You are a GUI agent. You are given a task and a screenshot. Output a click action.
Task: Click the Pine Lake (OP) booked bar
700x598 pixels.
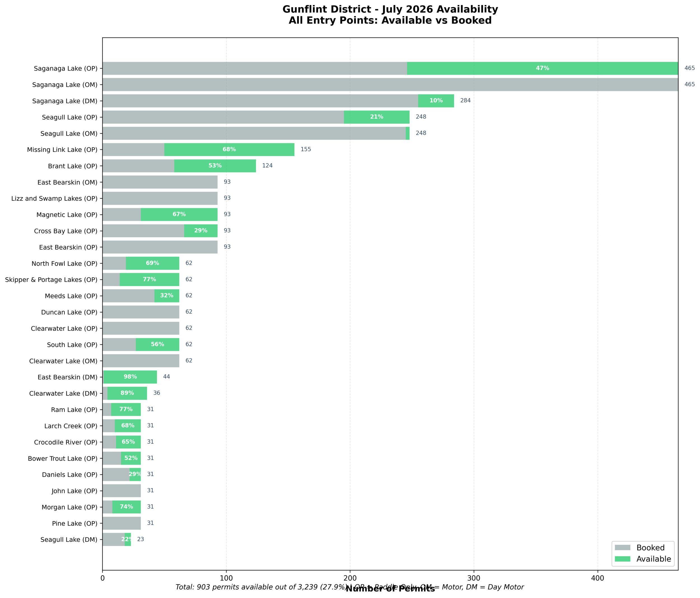tap(122, 523)
